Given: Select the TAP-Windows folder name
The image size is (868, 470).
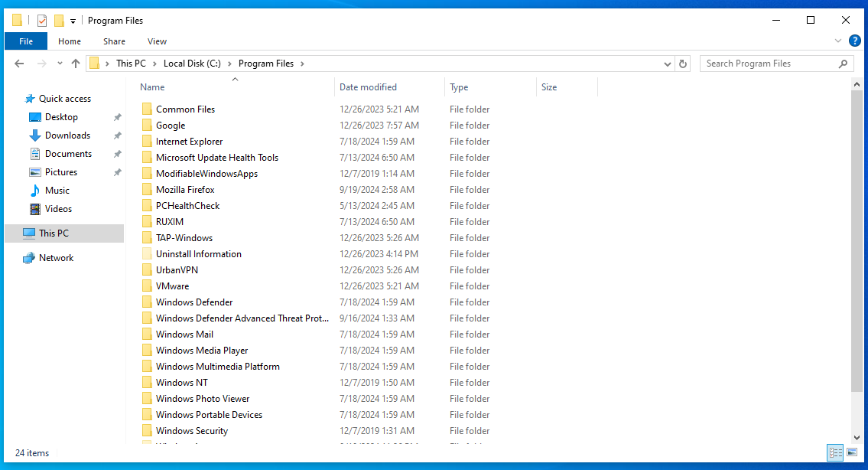Looking at the screenshot, I should [x=184, y=238].
